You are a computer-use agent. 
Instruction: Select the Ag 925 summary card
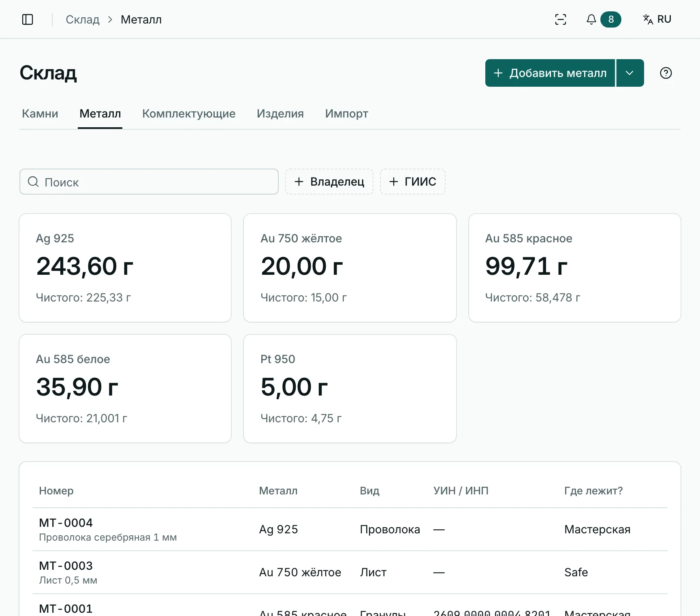point(125,268)
